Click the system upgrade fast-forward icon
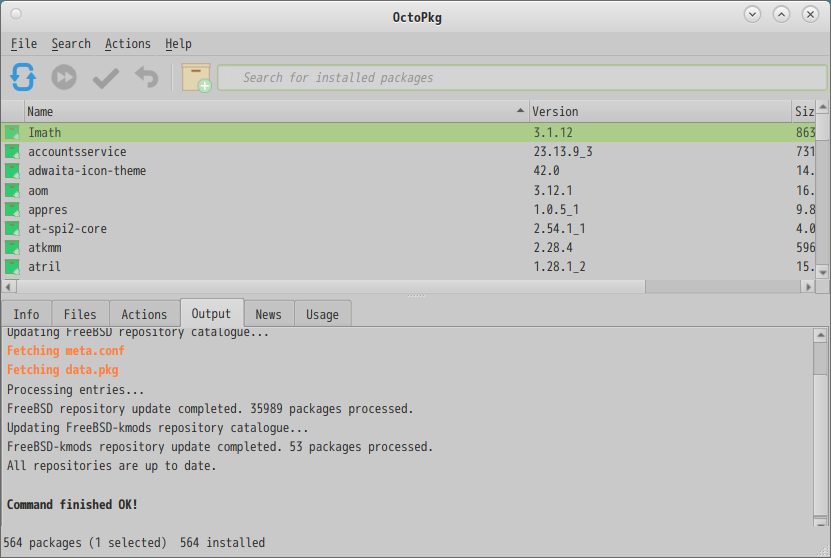This screenshot has width=831, height=558. point(64,77)
